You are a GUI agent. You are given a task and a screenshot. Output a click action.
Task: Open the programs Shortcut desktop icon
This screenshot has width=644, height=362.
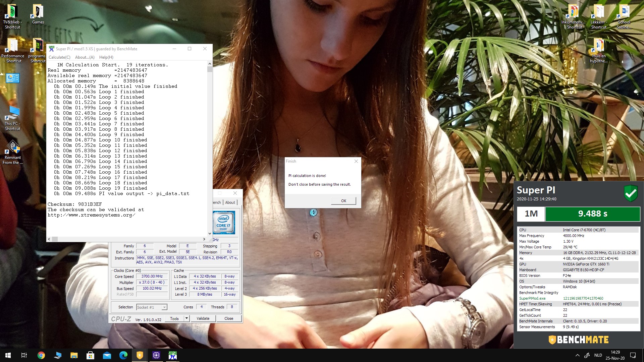click(x=38, y=51)
